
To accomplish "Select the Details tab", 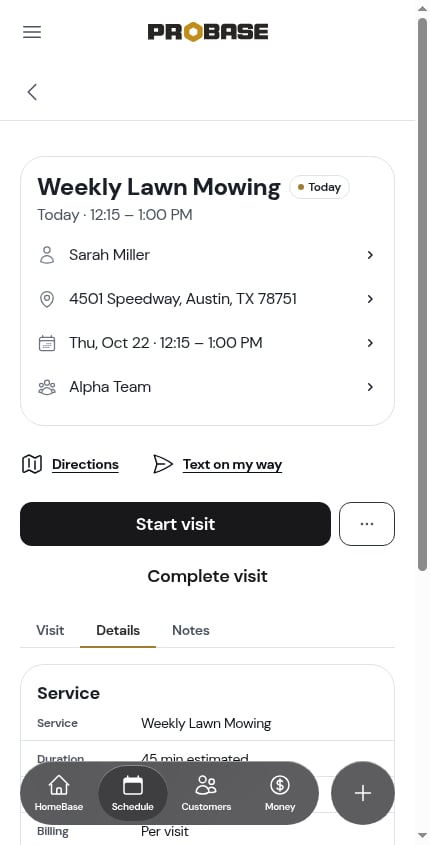I will click(118, 631).
